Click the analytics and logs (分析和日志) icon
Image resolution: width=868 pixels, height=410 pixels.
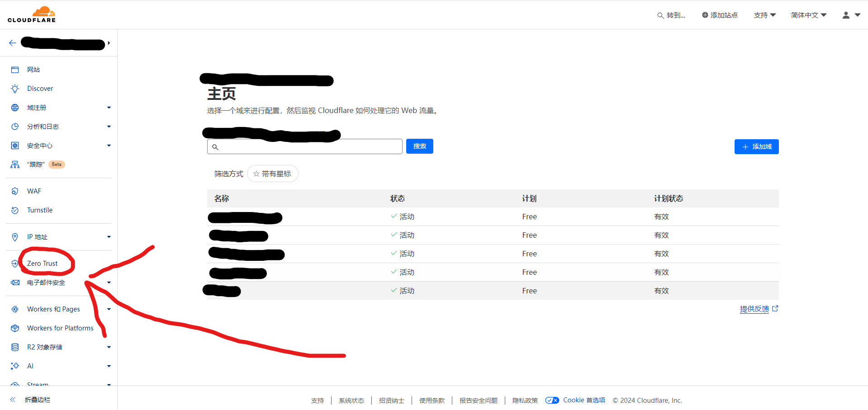click(15, 127)
